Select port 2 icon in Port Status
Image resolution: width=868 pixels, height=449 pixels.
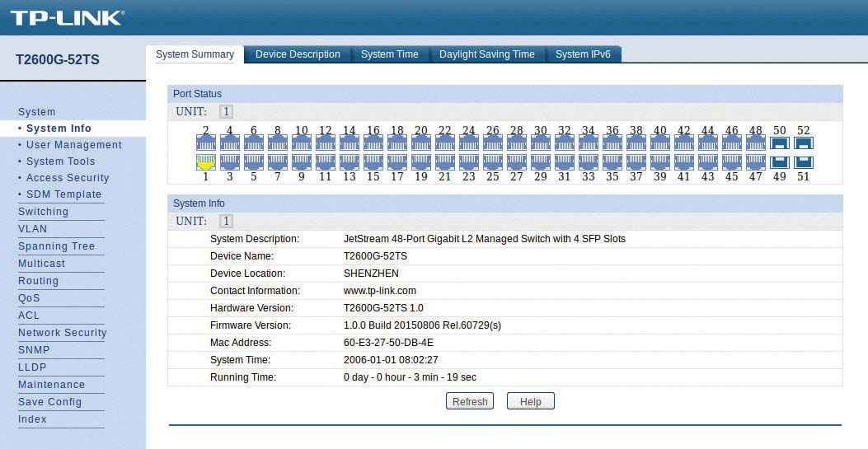click(205, 143)
